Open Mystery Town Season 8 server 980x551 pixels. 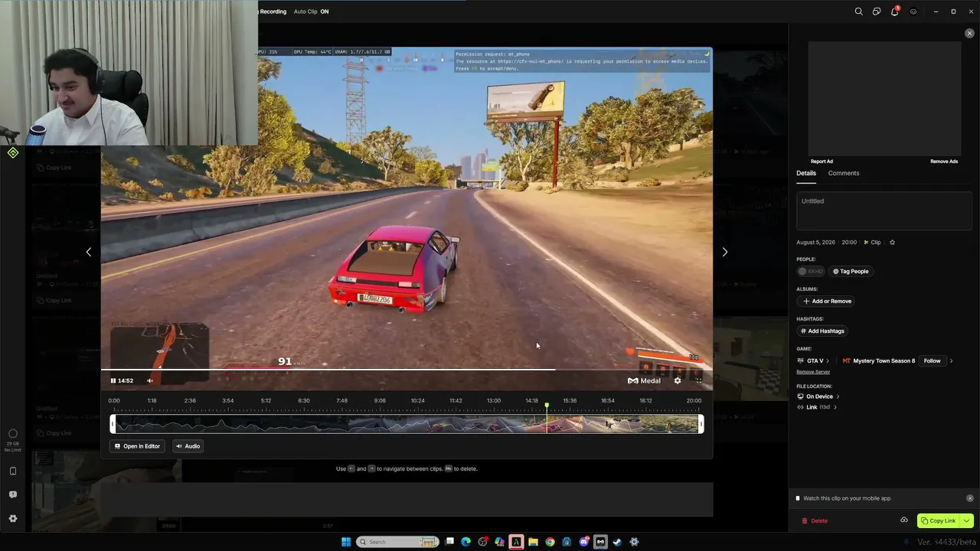879,361
